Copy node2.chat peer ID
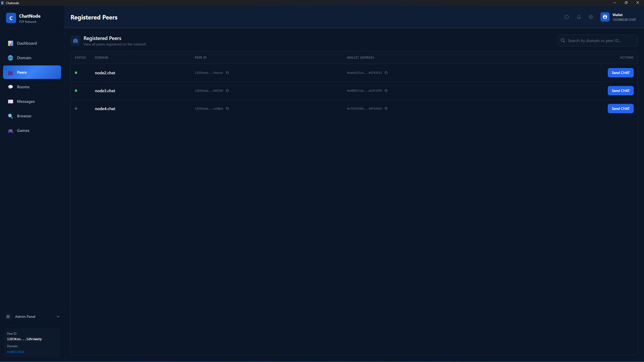Screen dimensions: 644x362 (x=227, y=73)
